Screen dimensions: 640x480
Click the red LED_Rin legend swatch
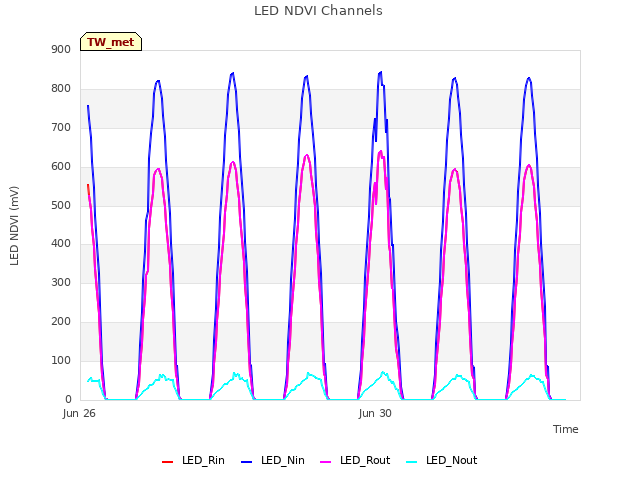pos(167,462)
